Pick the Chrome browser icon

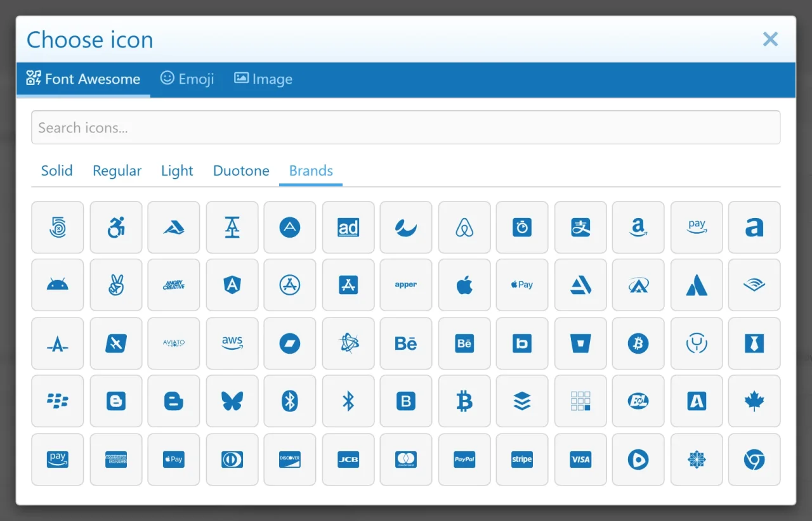pos(754,459)
